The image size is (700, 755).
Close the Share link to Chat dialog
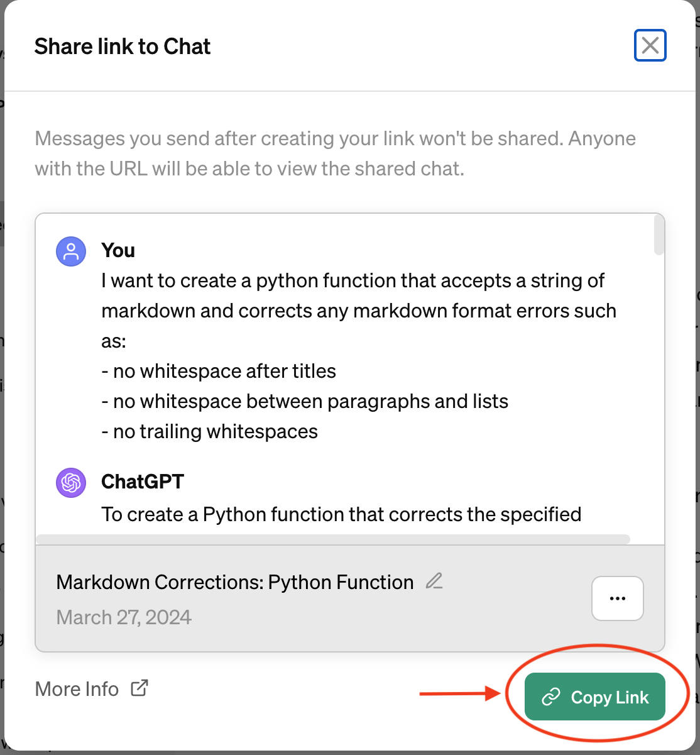650,45
